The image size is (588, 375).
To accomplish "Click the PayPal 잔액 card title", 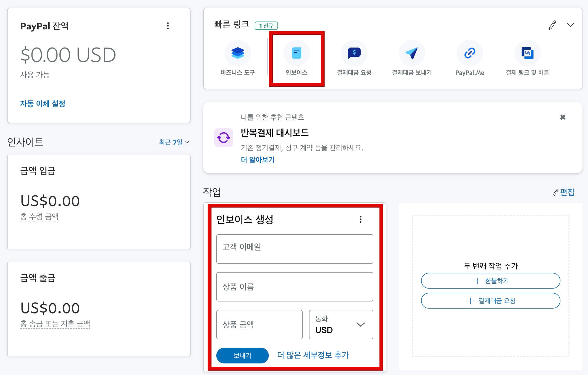I will click(45, 26).
